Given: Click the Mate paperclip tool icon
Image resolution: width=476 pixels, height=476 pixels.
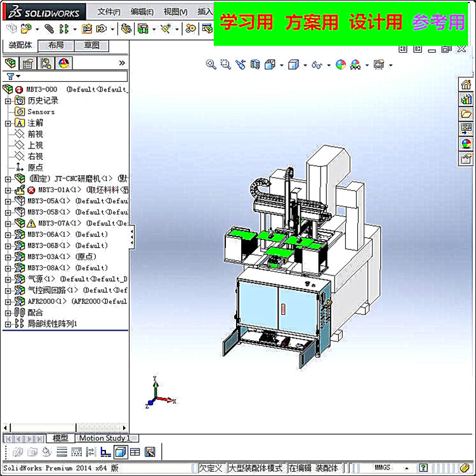Looking at the screenshot, I should coord(49,29).
